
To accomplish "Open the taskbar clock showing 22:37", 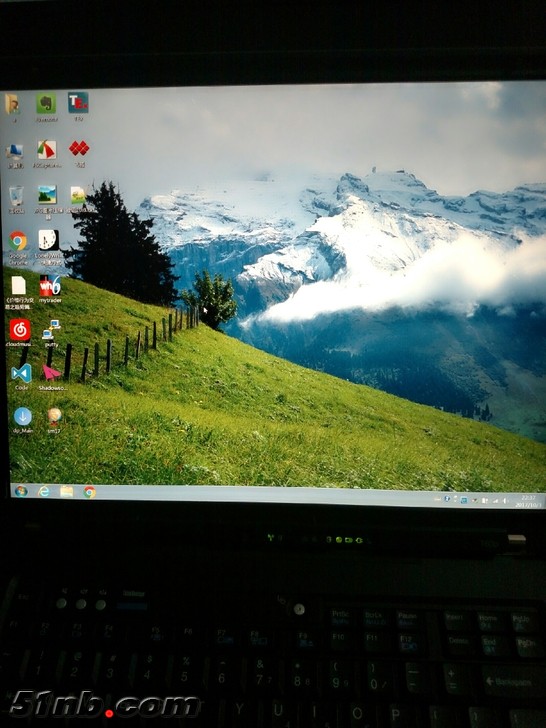I will click(528, 501).
